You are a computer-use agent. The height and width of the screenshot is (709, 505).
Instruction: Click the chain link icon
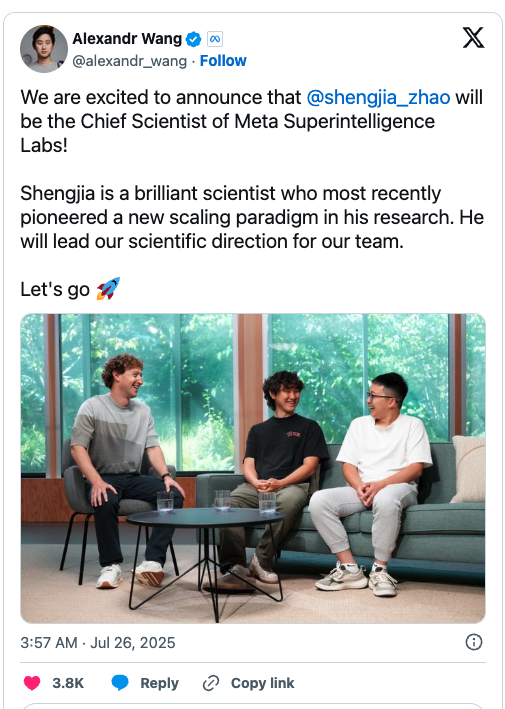pos(211,683)
